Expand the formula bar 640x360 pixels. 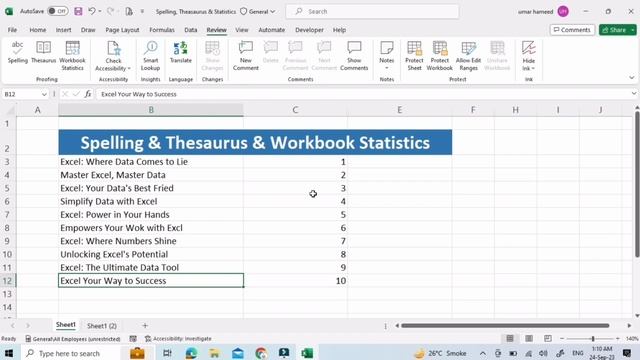(x=633, y=94)
